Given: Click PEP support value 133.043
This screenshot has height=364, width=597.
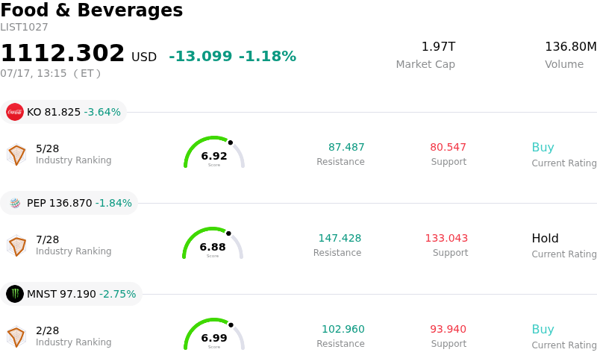Looking at the screenshot, I should coord(446,238).
